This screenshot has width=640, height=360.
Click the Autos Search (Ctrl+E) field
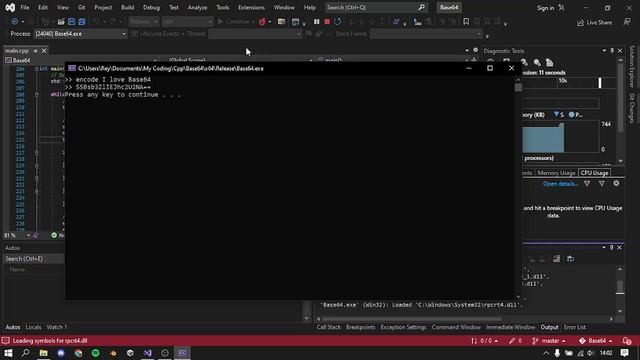pos(34,259)
